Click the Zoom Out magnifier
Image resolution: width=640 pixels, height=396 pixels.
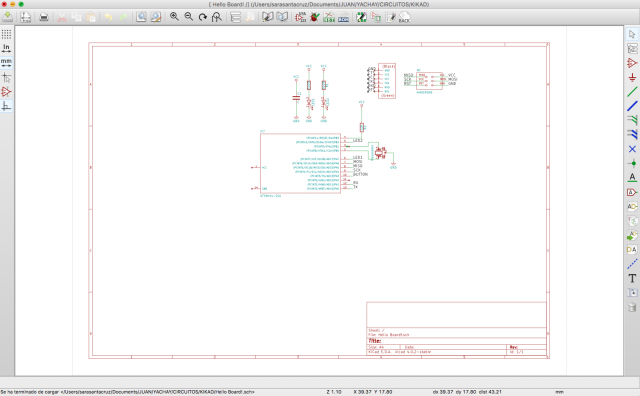point(189,17)
